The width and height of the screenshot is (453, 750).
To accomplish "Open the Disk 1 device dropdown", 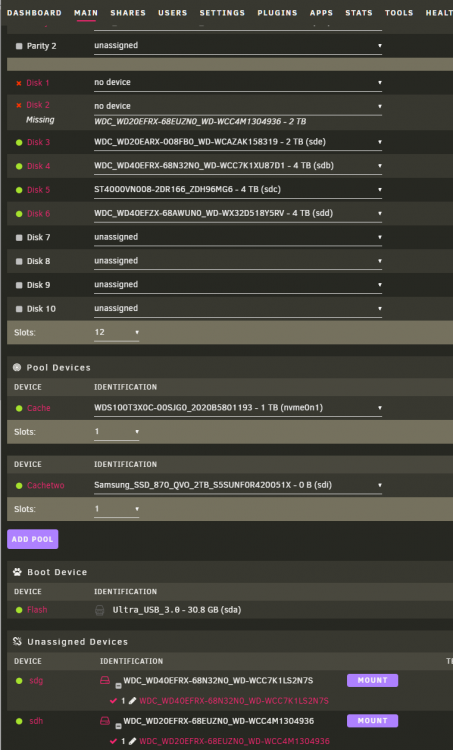I will [238, 83].
